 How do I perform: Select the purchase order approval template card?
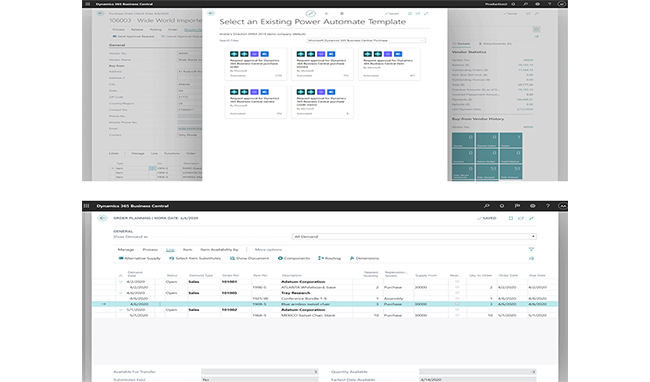pos(255,64)
